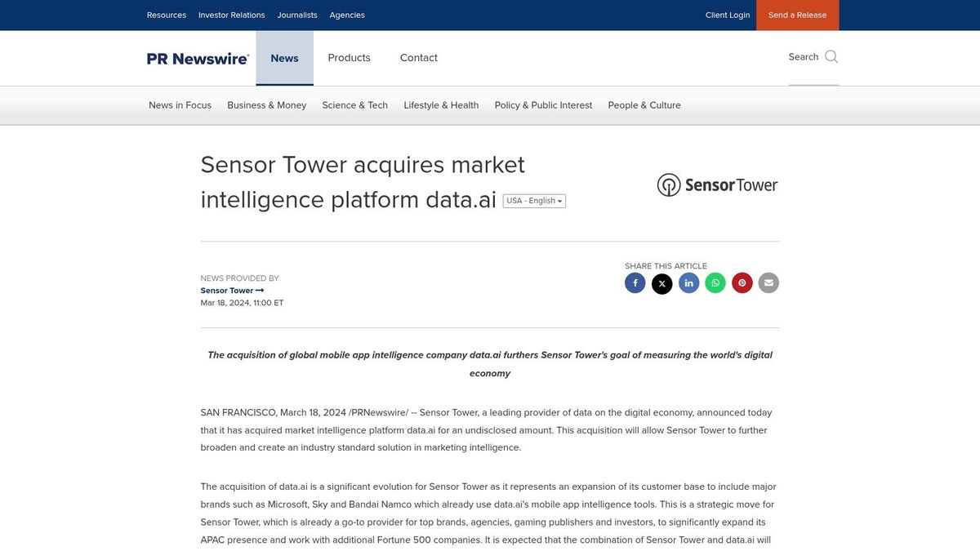The width and height of the screenshot is (980, 551).
Task: Share the article on Facebook
Action: (635, 282)
